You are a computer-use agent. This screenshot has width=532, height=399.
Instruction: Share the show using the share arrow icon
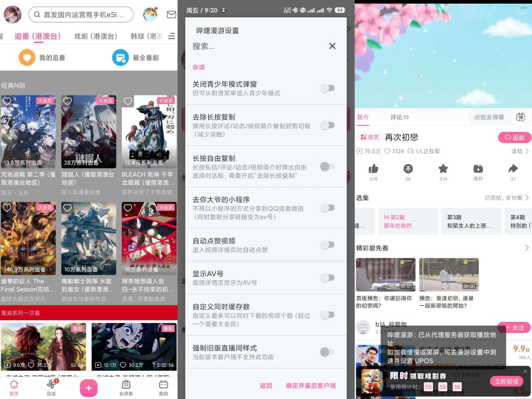[513, 169]
